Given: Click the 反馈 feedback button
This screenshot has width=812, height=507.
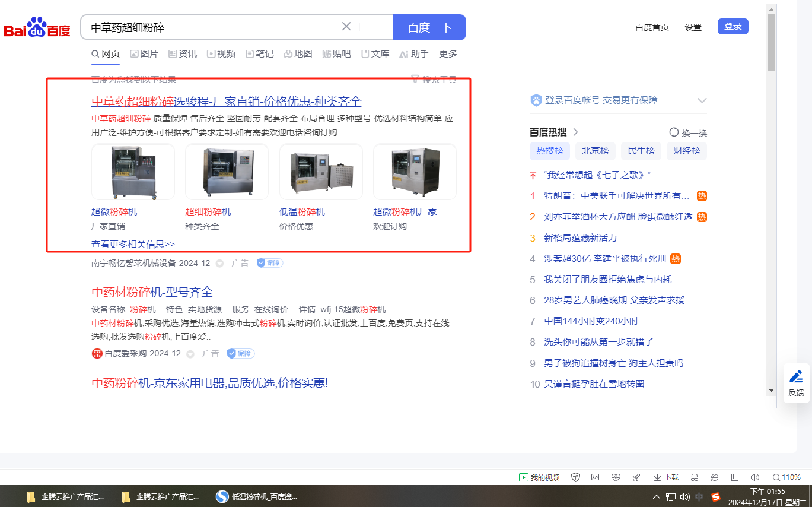Looking at the screenshot, I should tap(796, 383).
